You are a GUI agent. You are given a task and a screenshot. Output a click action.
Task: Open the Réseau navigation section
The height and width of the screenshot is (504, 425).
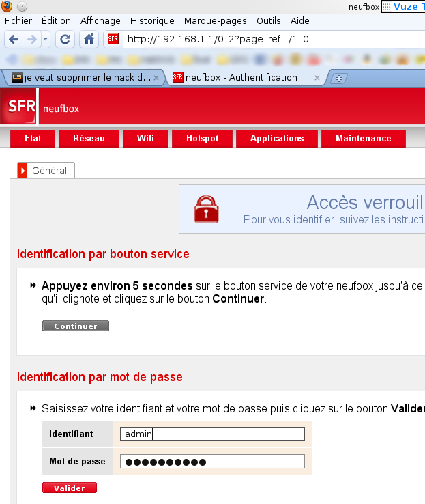pyautogui.click(x=89, y=139)
